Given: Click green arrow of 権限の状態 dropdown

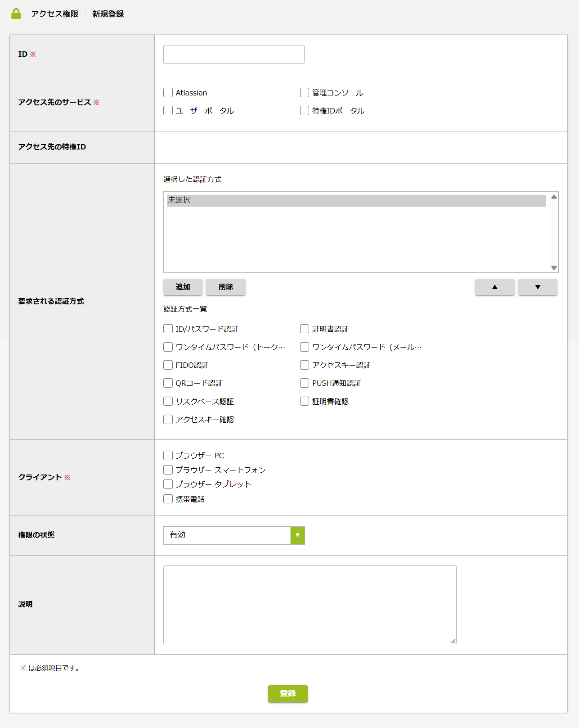Looking at the screenshot, I should point(298,535).
